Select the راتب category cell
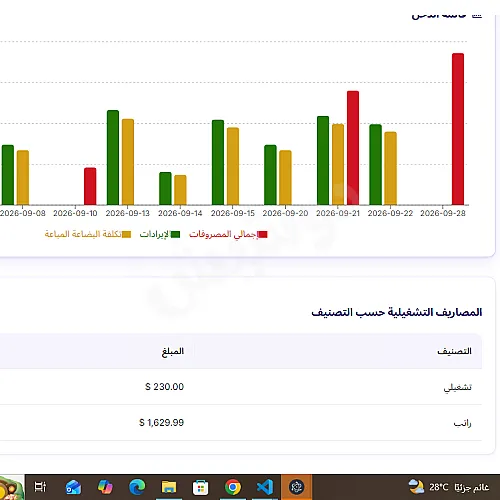Viewport: 500px width, 500px height. click(x=462, y=423)
